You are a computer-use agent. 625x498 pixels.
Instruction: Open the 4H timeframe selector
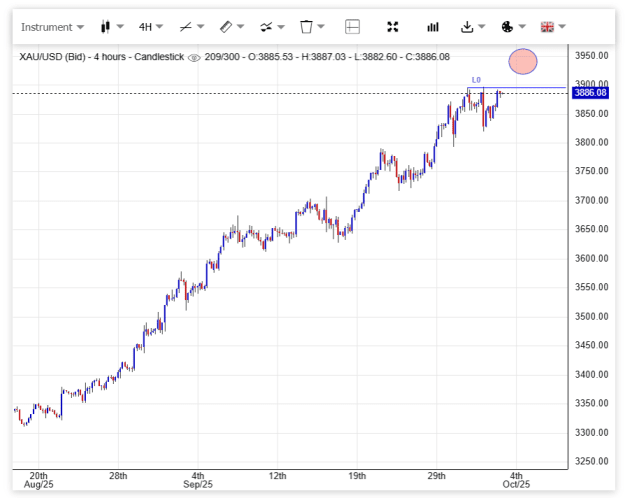click(151, 27)
